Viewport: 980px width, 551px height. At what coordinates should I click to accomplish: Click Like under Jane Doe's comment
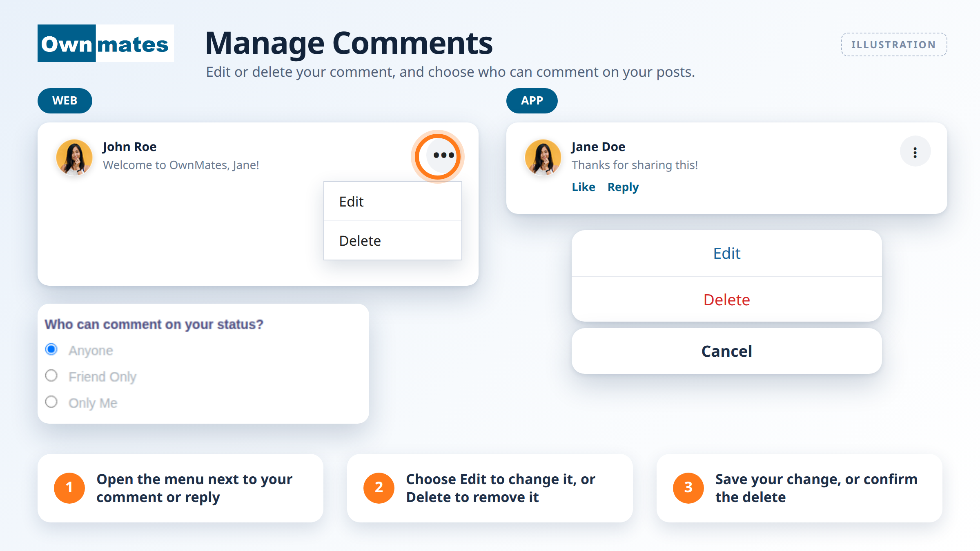pos(584,187)
